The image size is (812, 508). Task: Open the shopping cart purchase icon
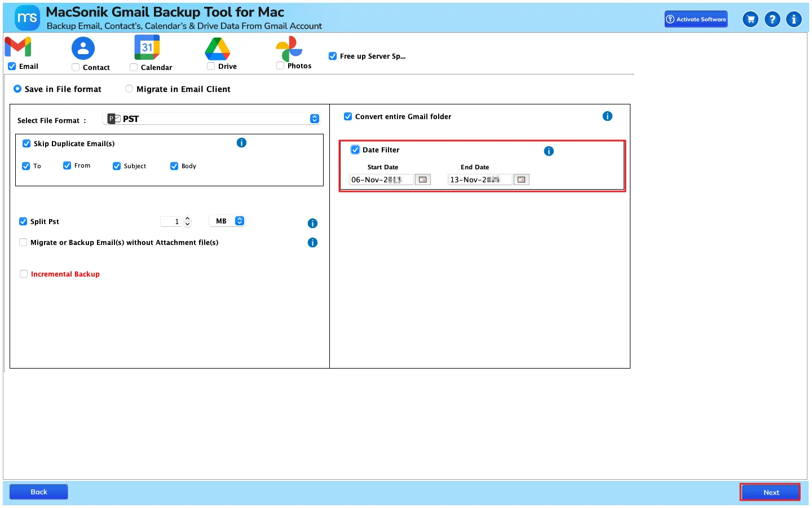tap(751, 19)
